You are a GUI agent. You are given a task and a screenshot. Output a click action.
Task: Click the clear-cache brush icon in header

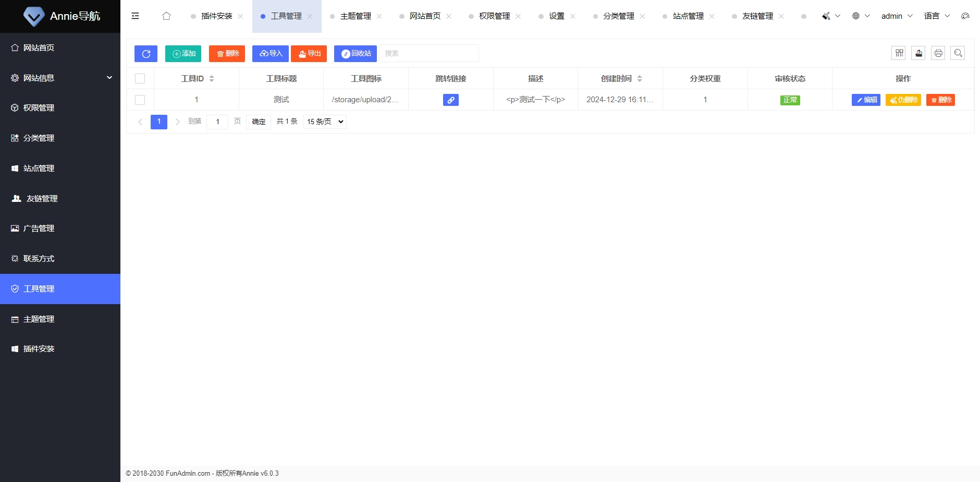tap(826, 16)
